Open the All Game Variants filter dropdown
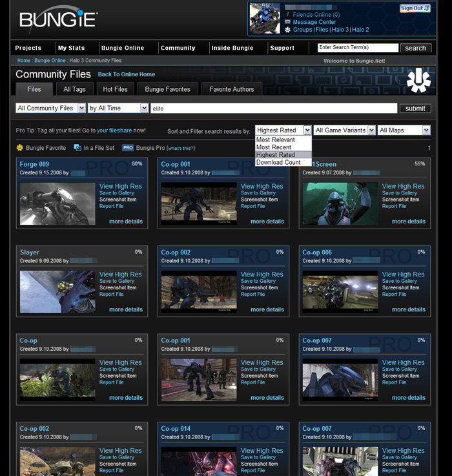The image size is (452, 476). [344, 130]
